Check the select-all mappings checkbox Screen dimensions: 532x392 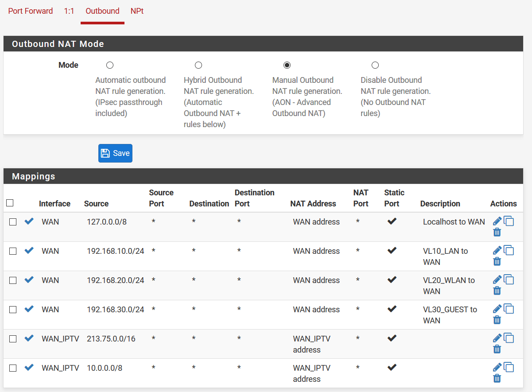tap(10, 203)
